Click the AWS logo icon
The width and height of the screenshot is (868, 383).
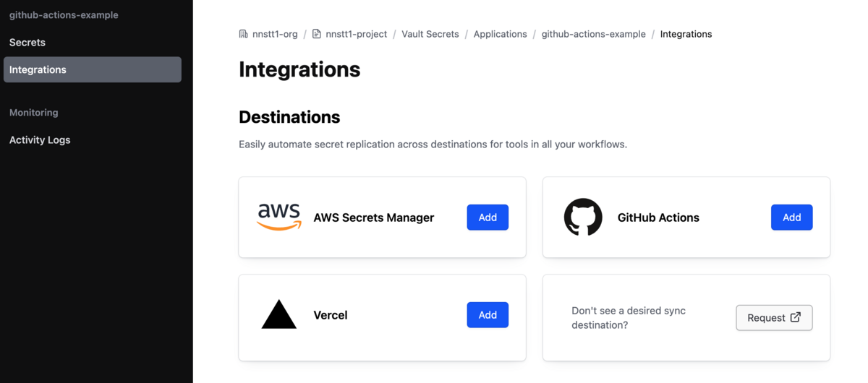pyautogui.click(x=279, y=217)
